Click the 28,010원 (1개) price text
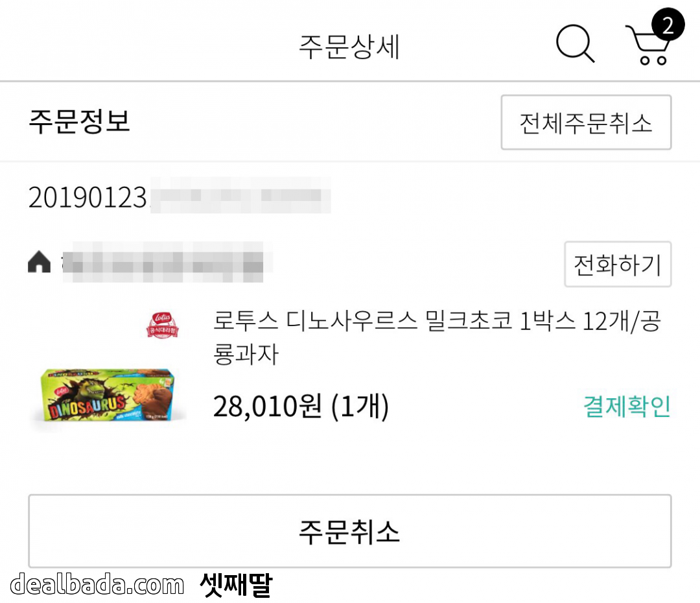This screenshot has width=700, height=603. click(301, 407)
